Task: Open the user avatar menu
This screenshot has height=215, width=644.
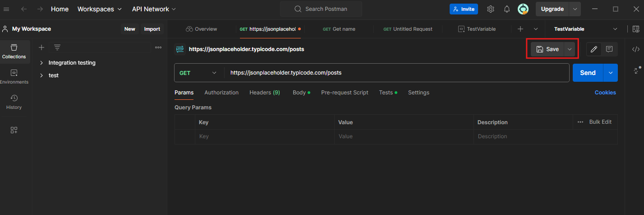Action: pos(523,9)
